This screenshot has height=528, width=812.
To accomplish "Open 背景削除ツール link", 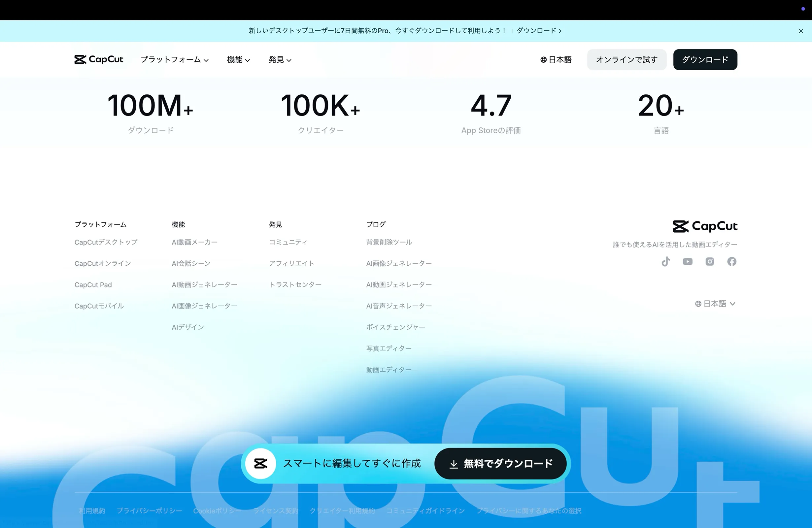I will tap(389, 242).
